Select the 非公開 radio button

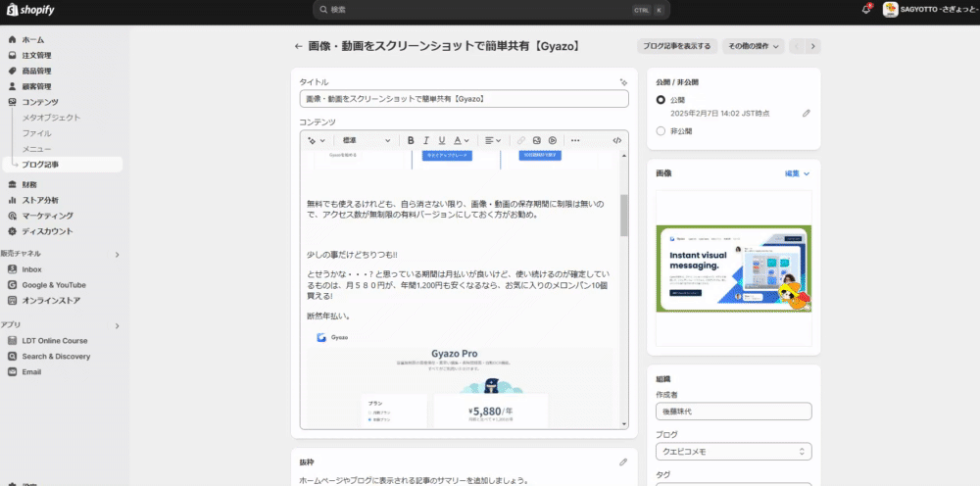[x=661, y=131]
